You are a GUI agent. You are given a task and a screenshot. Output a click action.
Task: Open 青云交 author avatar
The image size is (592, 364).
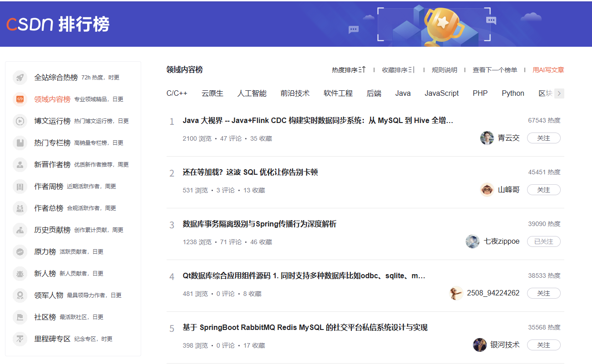pyautogui.click(x=487, y=138)
